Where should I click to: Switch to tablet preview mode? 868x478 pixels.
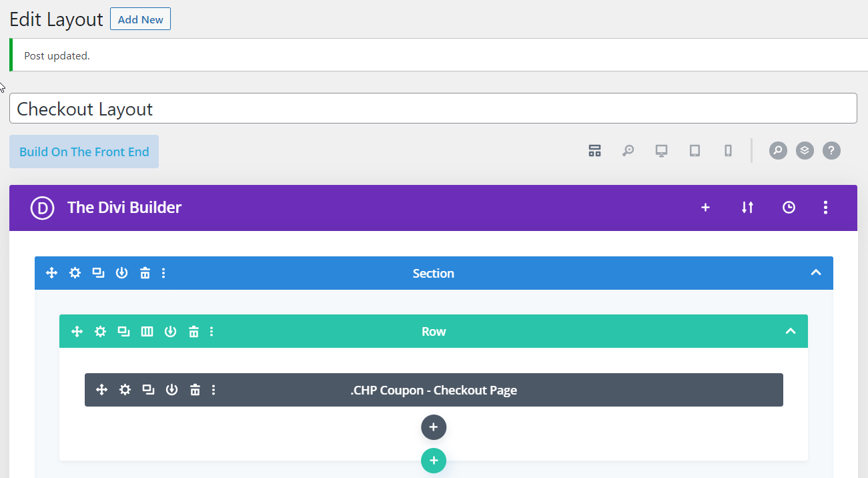(x=695, y=151)
